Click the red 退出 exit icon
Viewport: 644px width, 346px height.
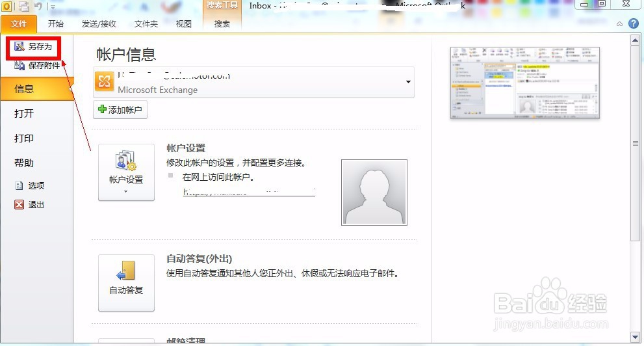[x=19, y=204]
